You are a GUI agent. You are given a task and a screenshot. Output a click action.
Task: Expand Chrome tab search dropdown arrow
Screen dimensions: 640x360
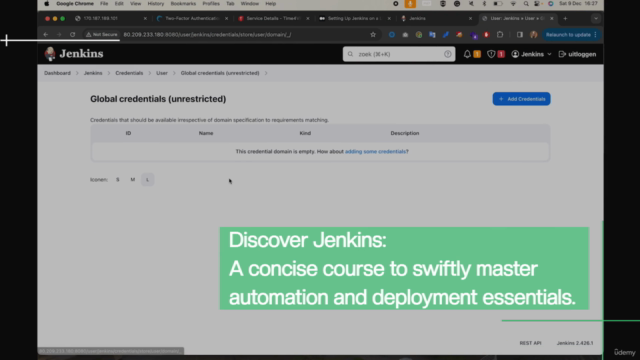coord(596,18)
